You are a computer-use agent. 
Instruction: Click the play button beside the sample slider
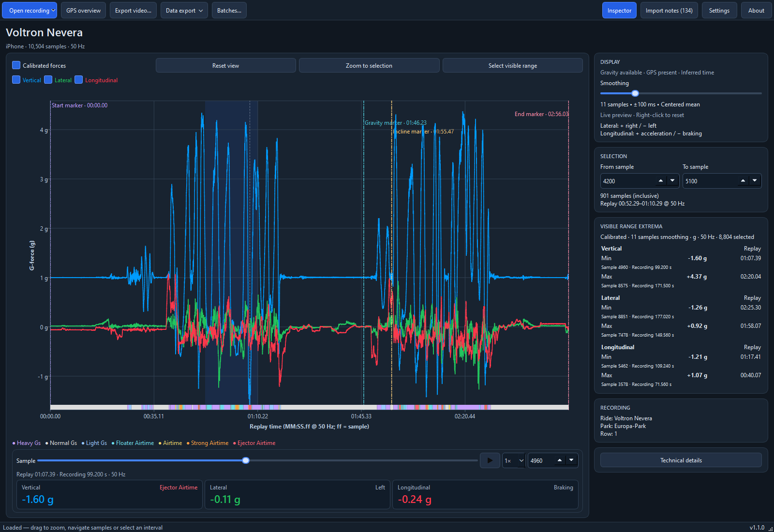(490, 460)
